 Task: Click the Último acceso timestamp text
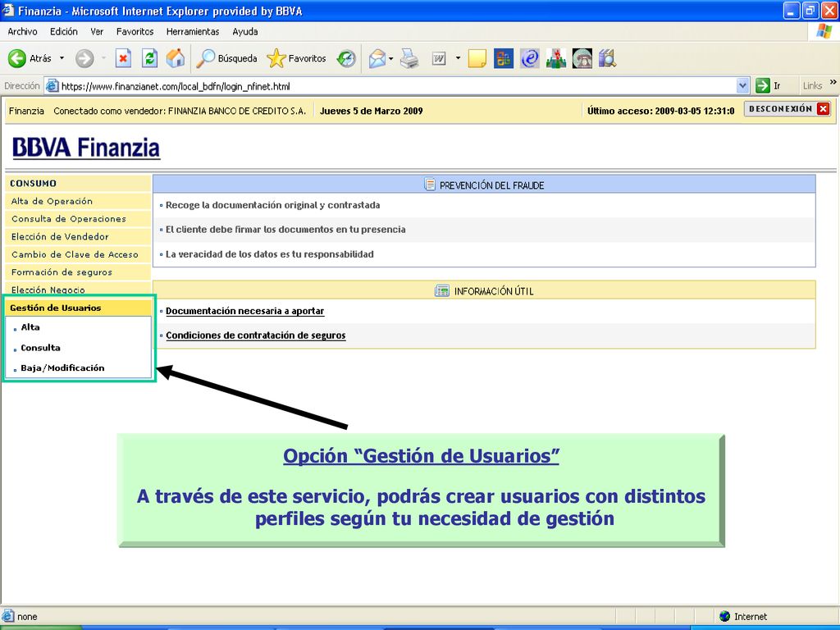(x=660, y=111)
